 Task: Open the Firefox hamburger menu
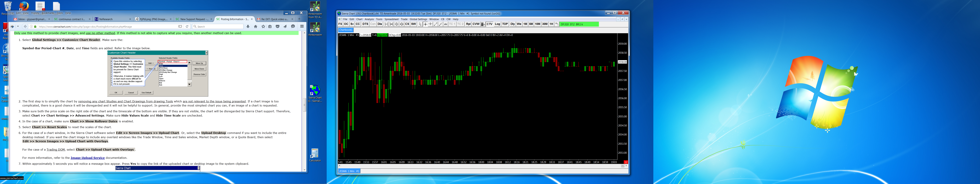pos(302,26)
